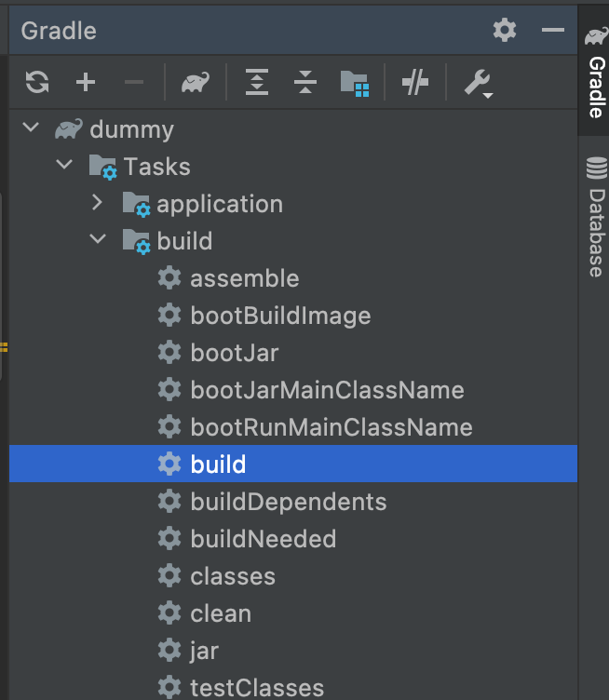Expand the application task group
609x700 pixels.
point(97,203)
